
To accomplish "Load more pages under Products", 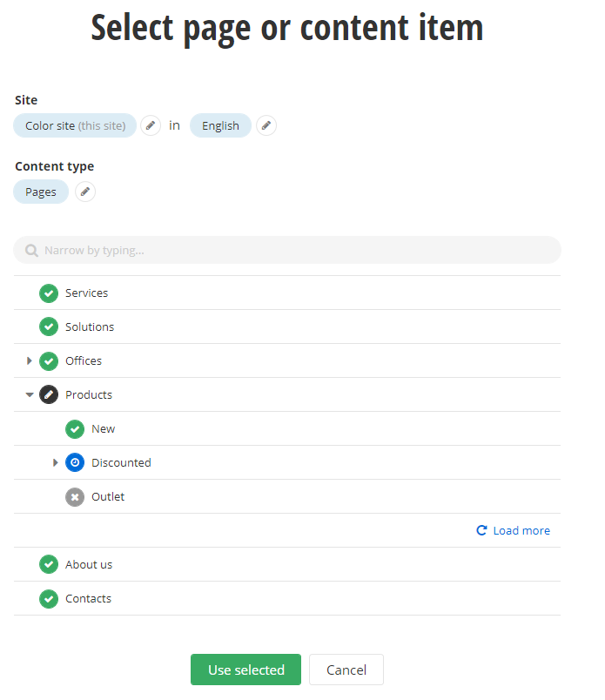I will [514, 531].
